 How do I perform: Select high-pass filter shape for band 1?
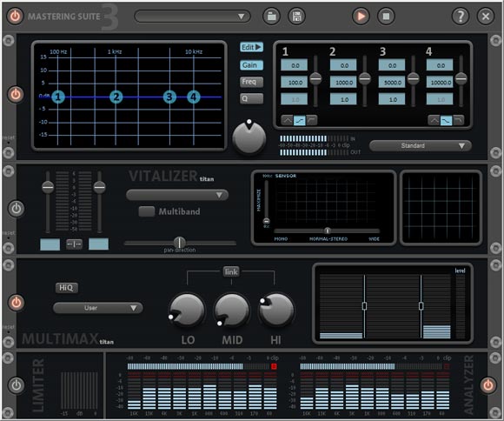[x=311, y=120]
